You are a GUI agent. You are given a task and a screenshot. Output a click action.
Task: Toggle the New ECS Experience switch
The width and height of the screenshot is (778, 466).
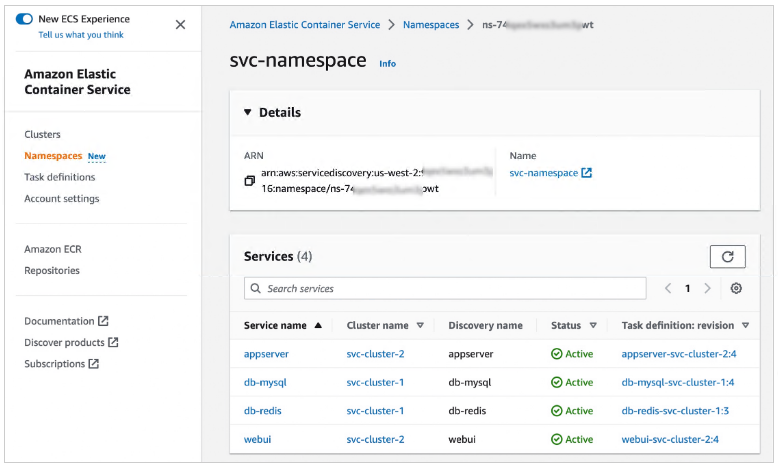point(25,19)
